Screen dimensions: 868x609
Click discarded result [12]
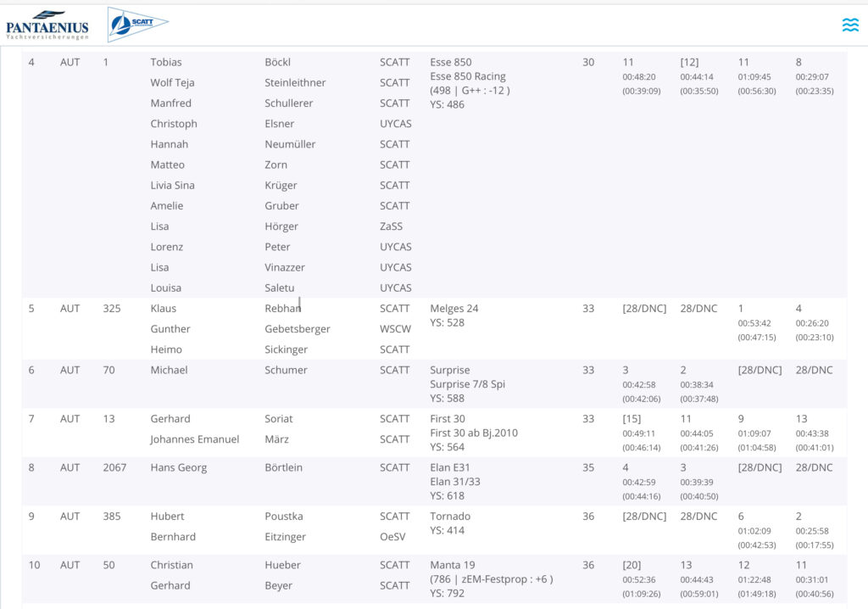[689, 62]
